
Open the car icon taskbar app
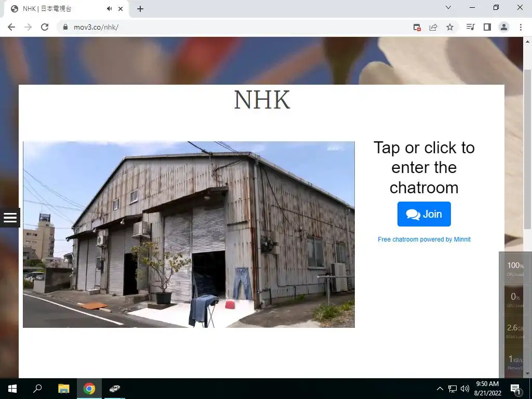click(x=115, y=389)
